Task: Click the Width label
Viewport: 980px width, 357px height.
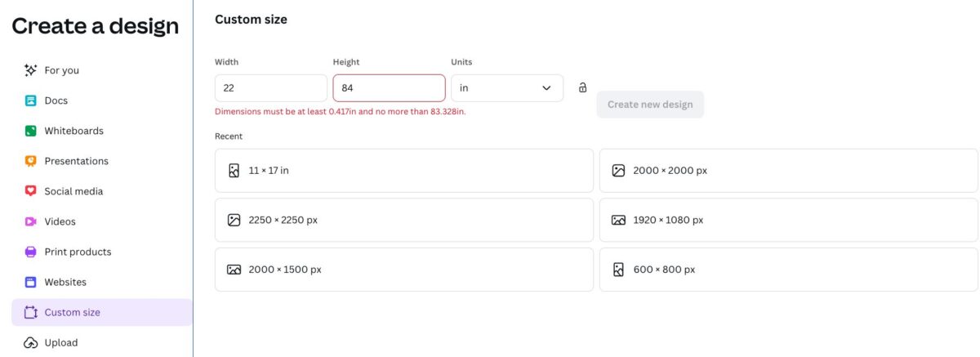Action: (x=226, y=62)
